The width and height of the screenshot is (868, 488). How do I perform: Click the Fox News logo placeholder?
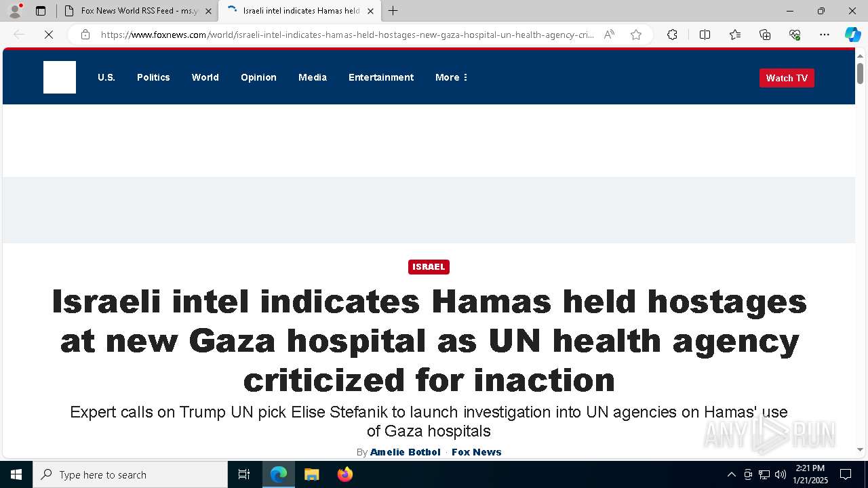60,77
